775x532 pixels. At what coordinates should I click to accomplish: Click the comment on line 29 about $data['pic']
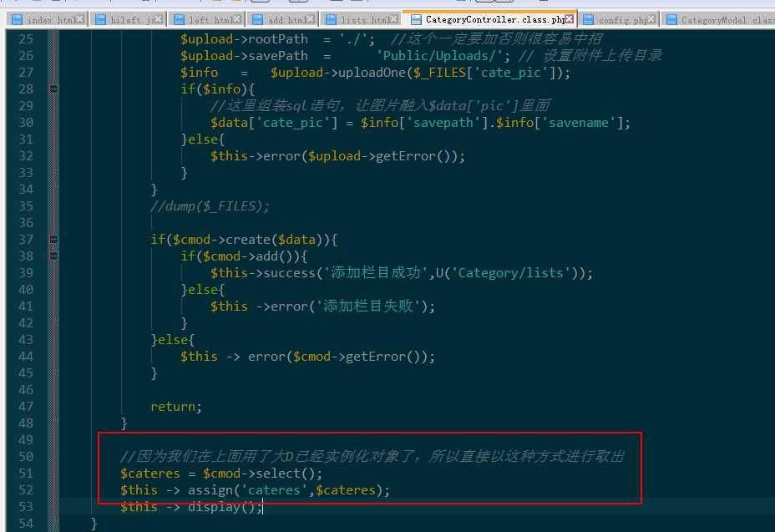pyautogui.click(x=380, y=106)
